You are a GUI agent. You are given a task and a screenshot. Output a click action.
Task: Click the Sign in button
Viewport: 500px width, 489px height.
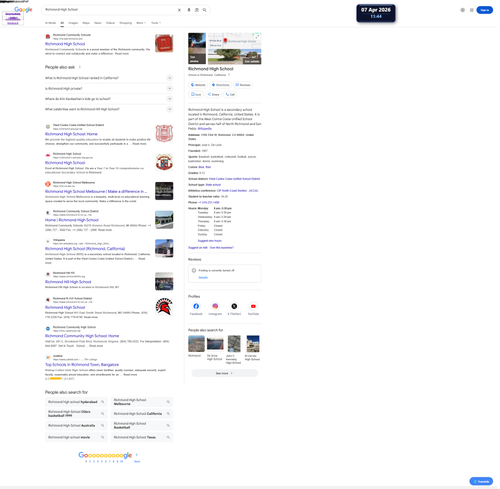pos(485,10)
